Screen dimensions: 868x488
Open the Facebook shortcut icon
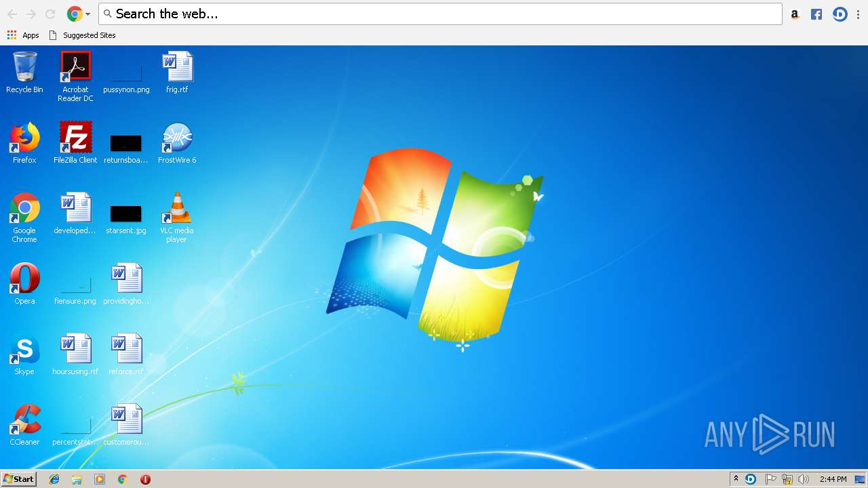click(816, 14)
